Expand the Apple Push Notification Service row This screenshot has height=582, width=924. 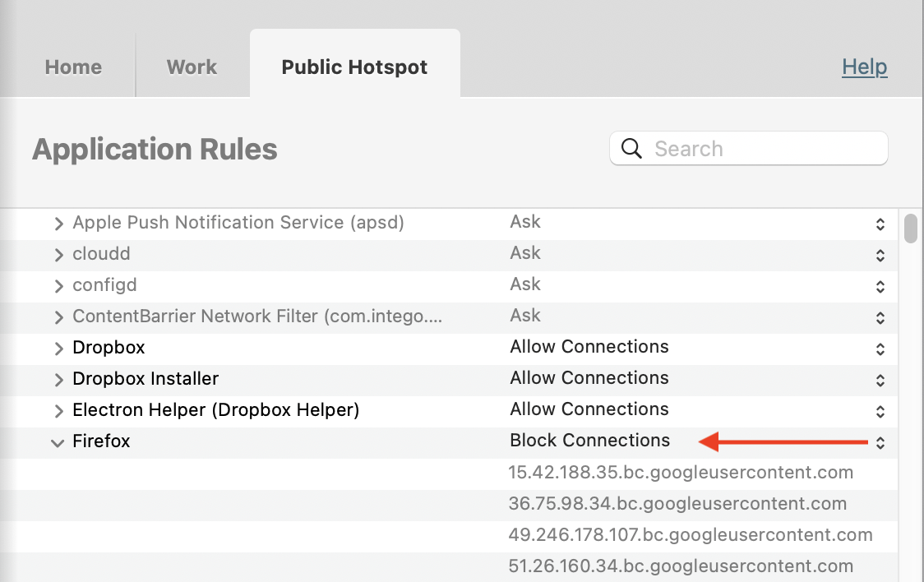pos(58,224)
